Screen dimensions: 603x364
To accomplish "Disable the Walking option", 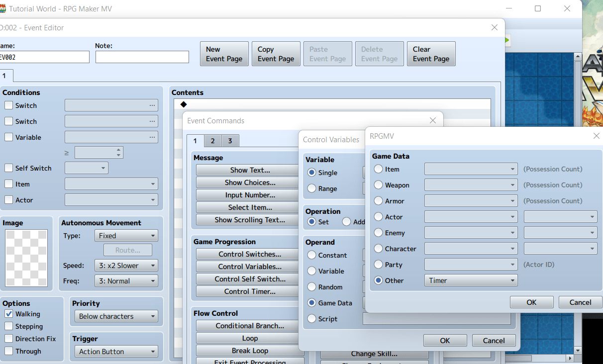I will (x=7, y=314).
